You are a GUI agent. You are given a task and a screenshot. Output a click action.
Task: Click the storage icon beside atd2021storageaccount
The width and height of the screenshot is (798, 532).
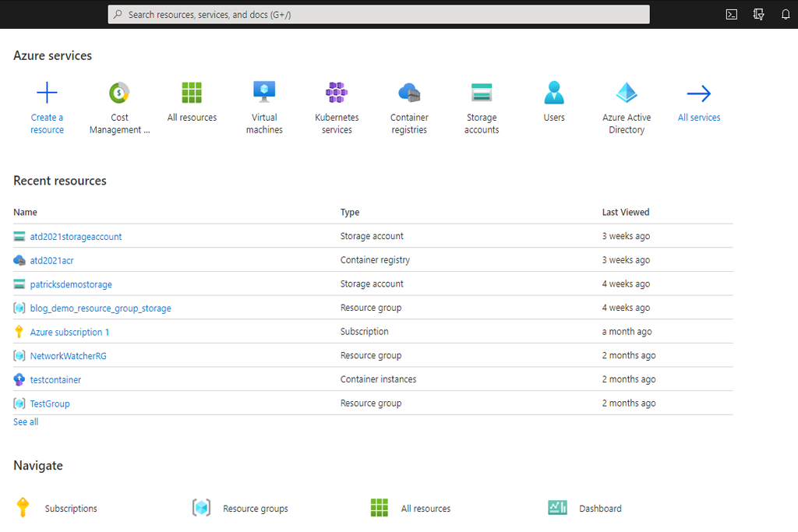click(x=19, y=237)
